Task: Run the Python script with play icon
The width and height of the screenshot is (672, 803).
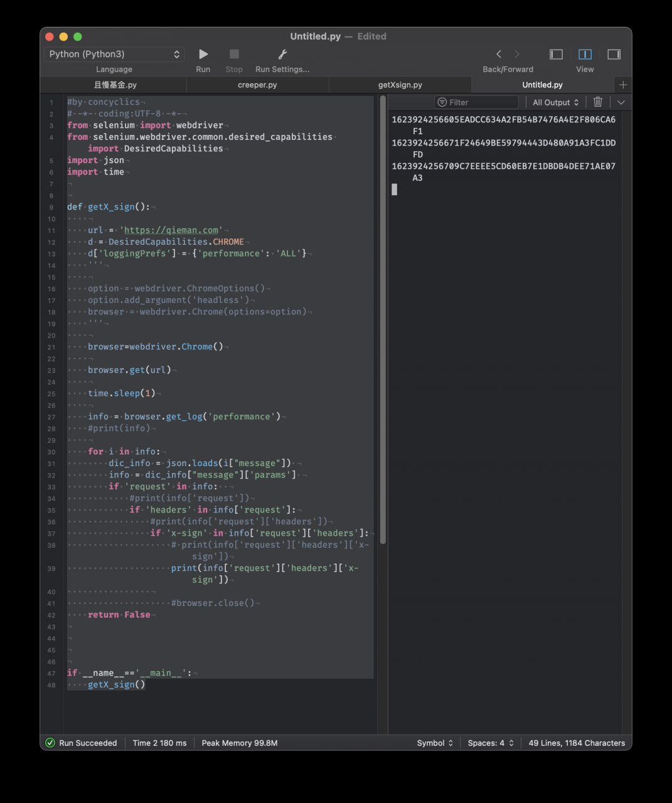Action: click(x=203, y=55)
